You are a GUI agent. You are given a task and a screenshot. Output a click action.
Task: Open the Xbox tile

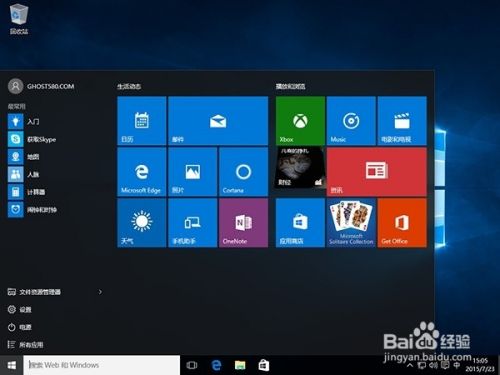coord(300,121)
